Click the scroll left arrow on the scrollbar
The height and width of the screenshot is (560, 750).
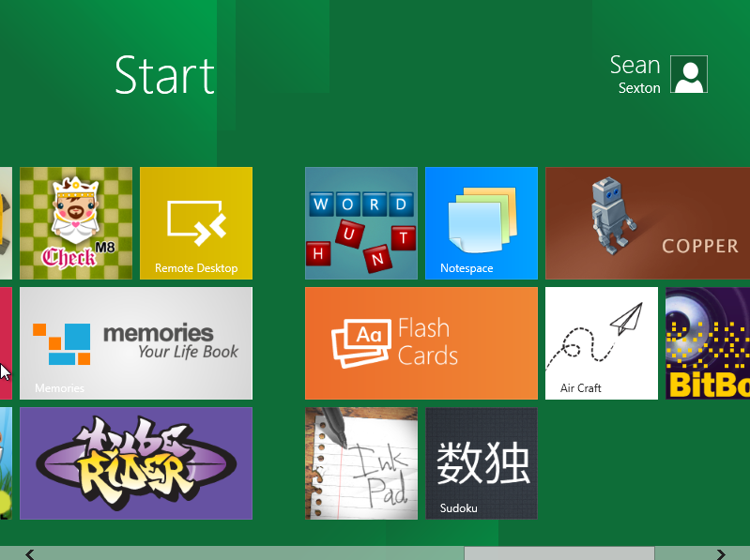[30, 553]
